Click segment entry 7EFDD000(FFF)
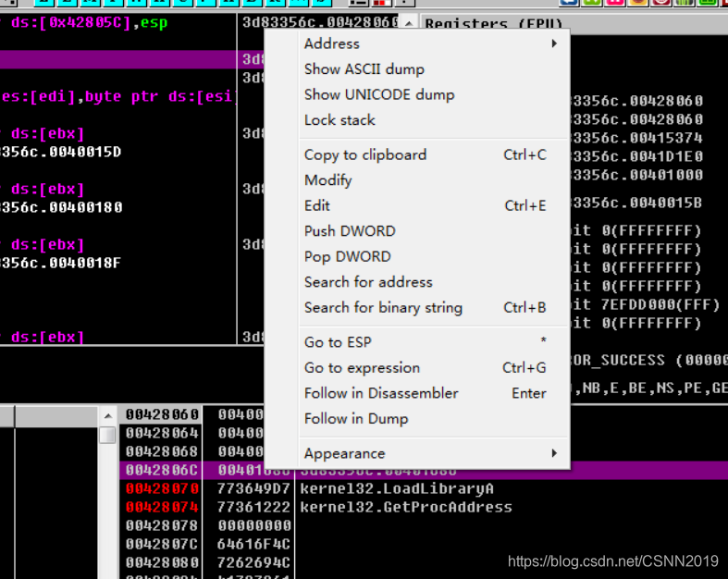728x579 pixels. tap(660, 304)
